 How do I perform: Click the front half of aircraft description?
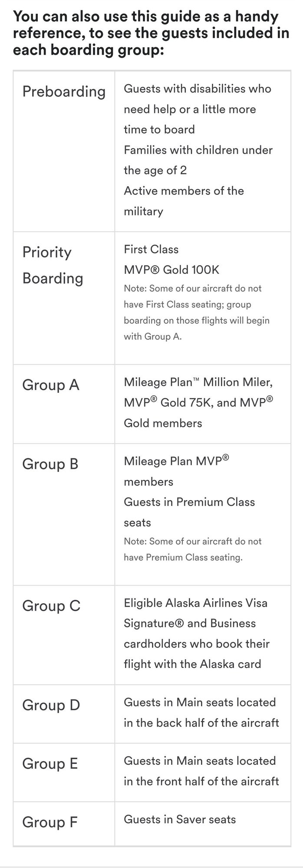click(x=201, y=771)
